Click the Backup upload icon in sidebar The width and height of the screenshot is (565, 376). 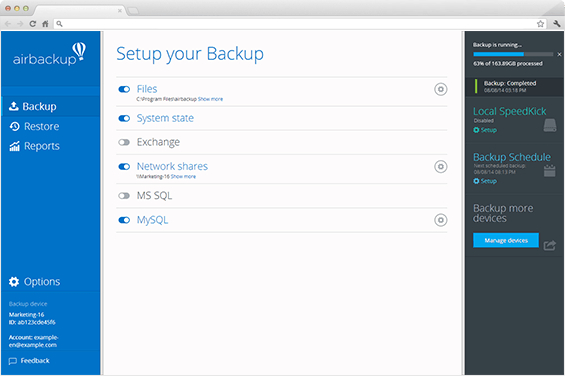coord(14,106)
